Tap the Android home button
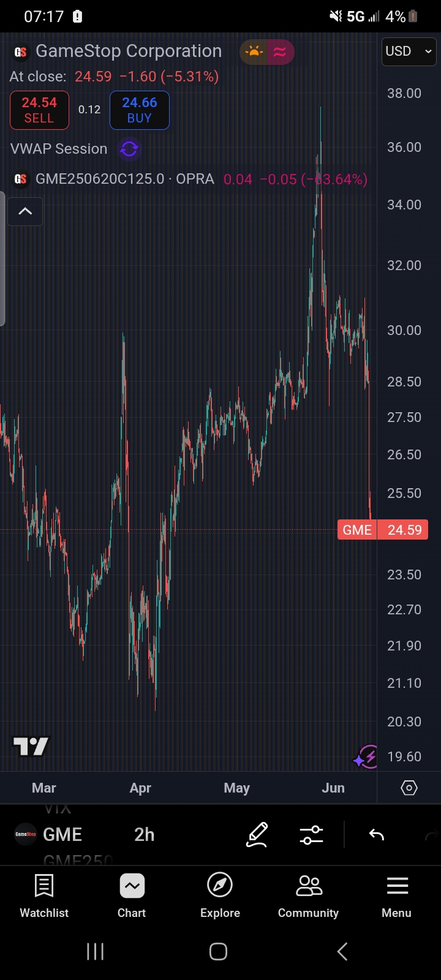Viewport: 441px width, 980px height. (x=219, y=951)
